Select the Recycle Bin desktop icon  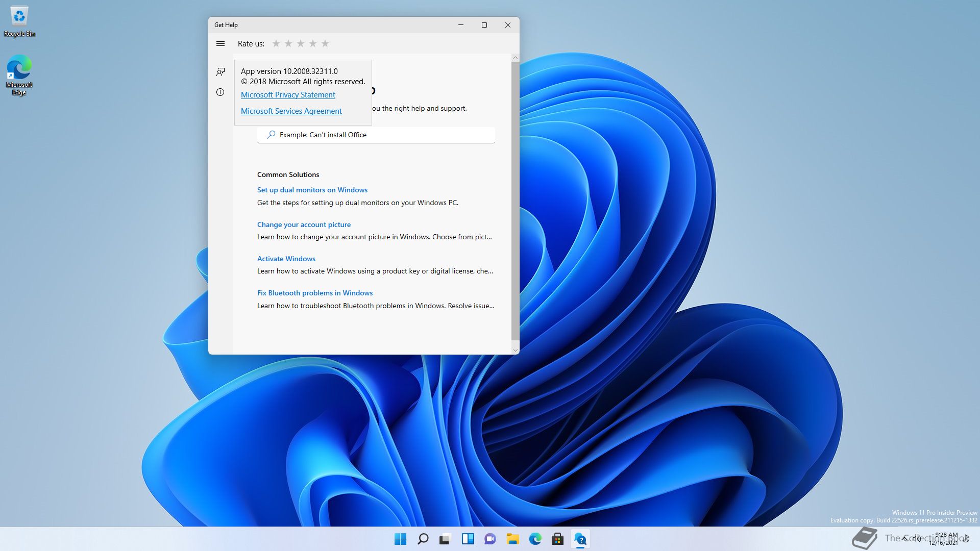pos(19,21)
